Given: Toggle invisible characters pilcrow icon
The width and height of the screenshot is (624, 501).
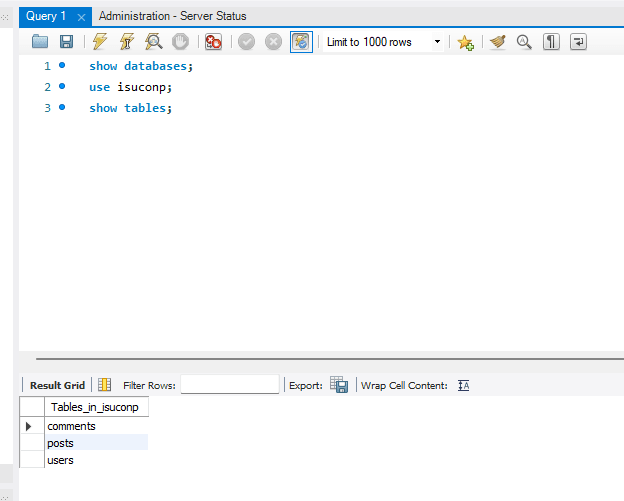Looking at the screenshot, I should pos(551,42).
